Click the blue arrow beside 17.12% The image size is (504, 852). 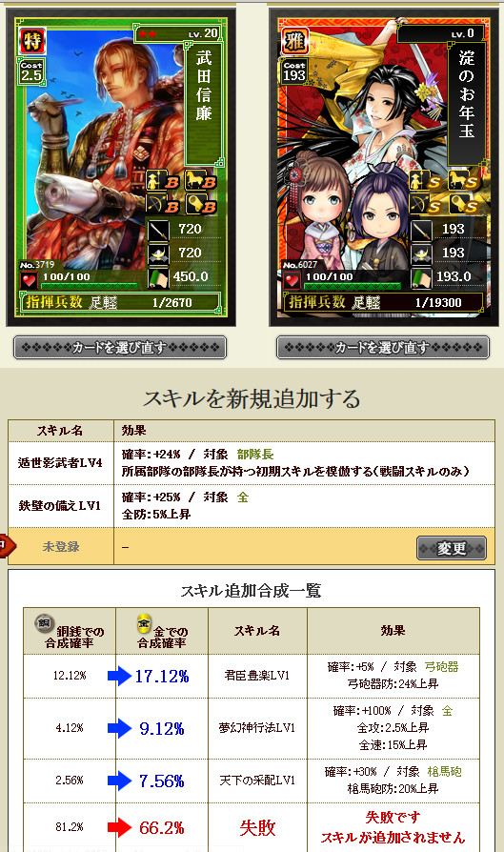pos(119,676)
